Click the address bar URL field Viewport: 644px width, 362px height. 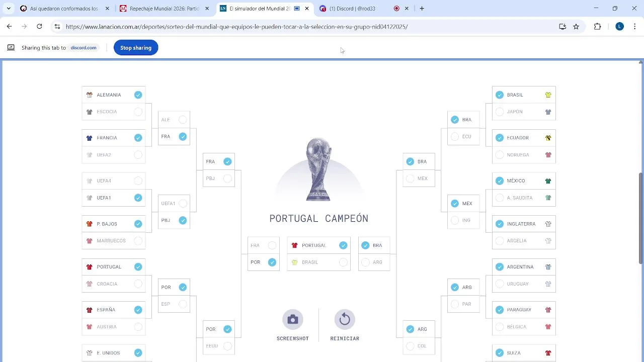[236, 27]
